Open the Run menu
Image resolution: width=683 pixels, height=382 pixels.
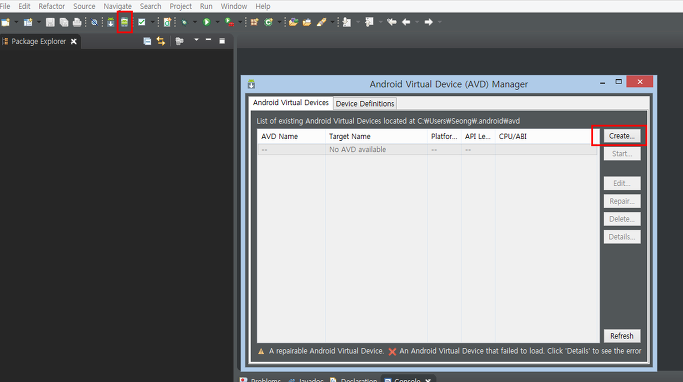pos(206,6)
